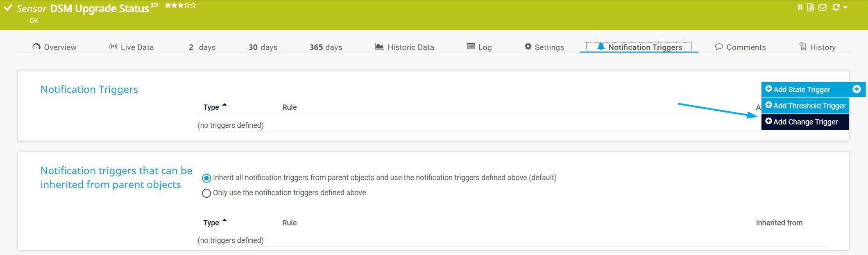
Task: Click the OK status checkmark icon
Action: (8, 8)
